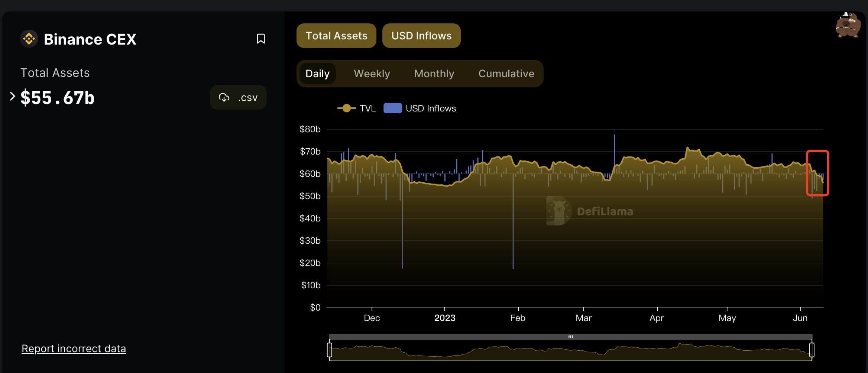Viewport: 868px width, 373px height.
Task: Click the $30b y-axis label
Action: pos(310,241)
